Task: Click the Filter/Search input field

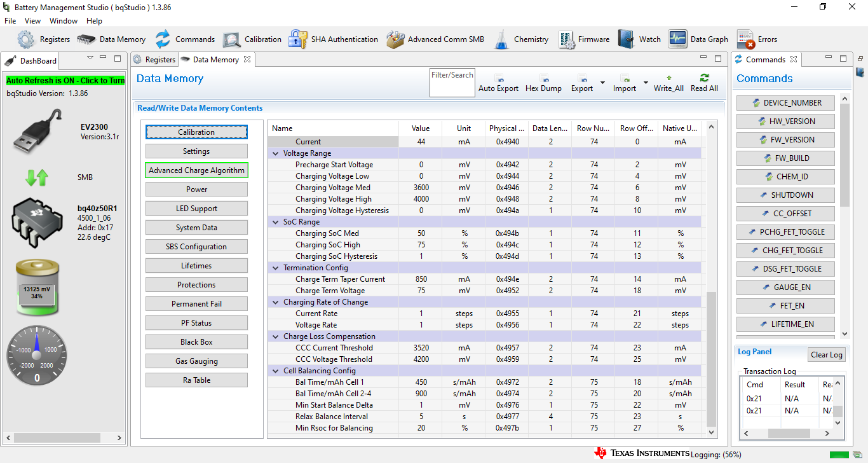Action: click(x=452, y=83)
